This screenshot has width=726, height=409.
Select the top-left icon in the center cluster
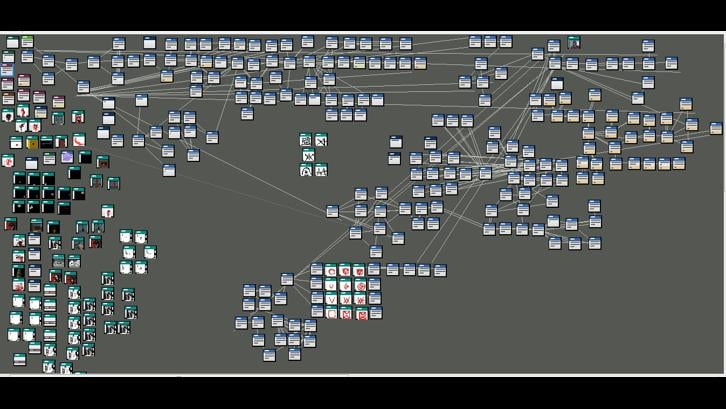coord(306,140)
